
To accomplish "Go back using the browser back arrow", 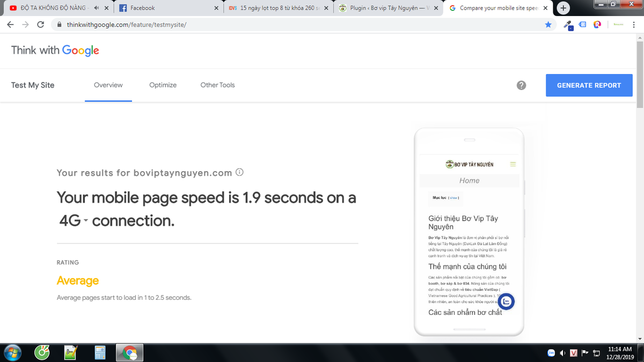I will point(11,25).
